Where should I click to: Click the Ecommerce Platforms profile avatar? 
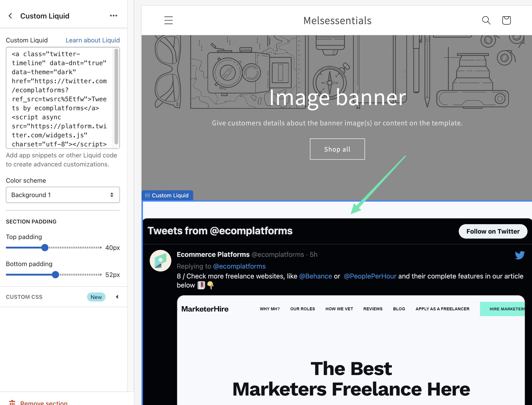161,261
